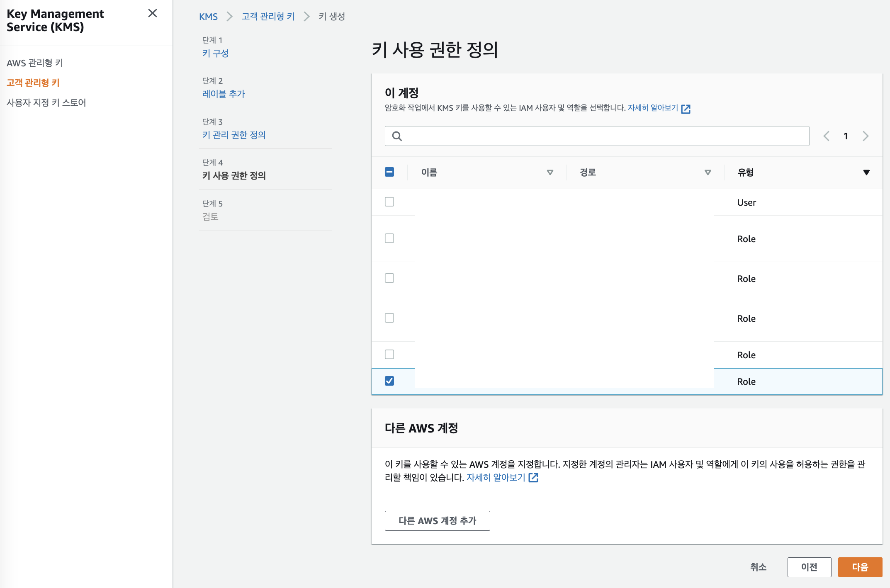
Task: Uncheck the selected last Role row
Action: tap(389, 381)
